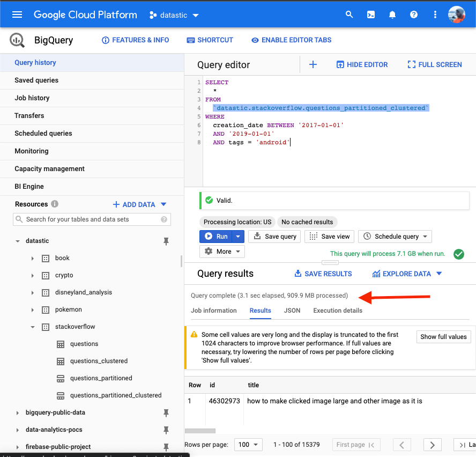The width and height of the screenshot is (476, 457).
Task: Expand the Run button dropdown arrow
Action: point(239,237)
